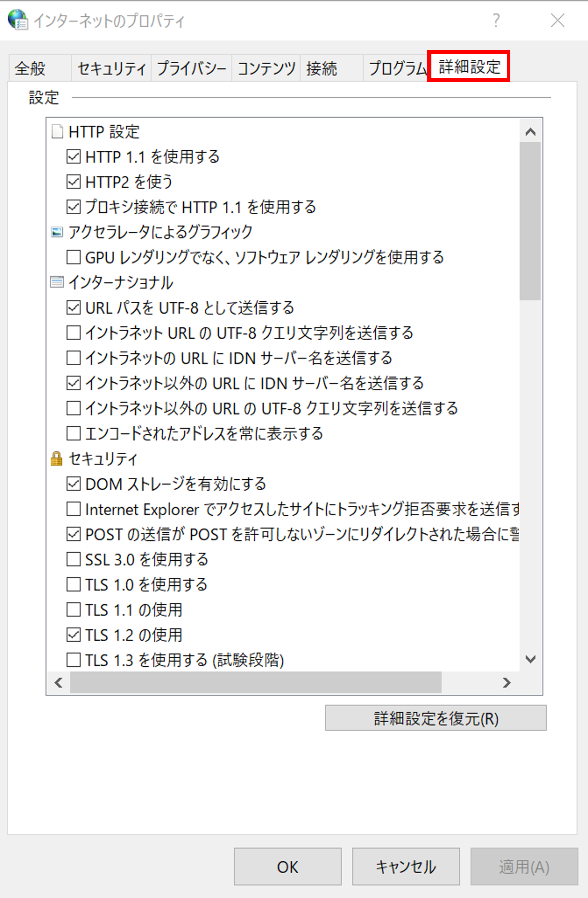Open the セキュリティ tab
This screenshot has height=898, width=588.
point(111,68)
